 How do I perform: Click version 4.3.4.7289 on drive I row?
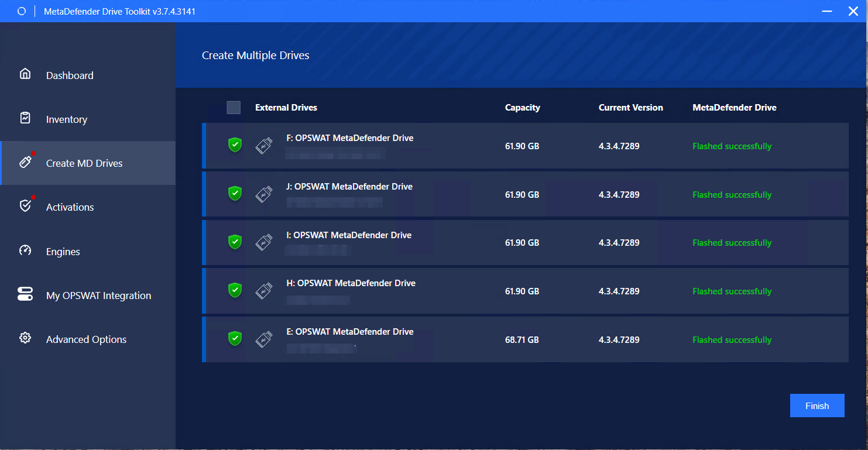point(619,243)
